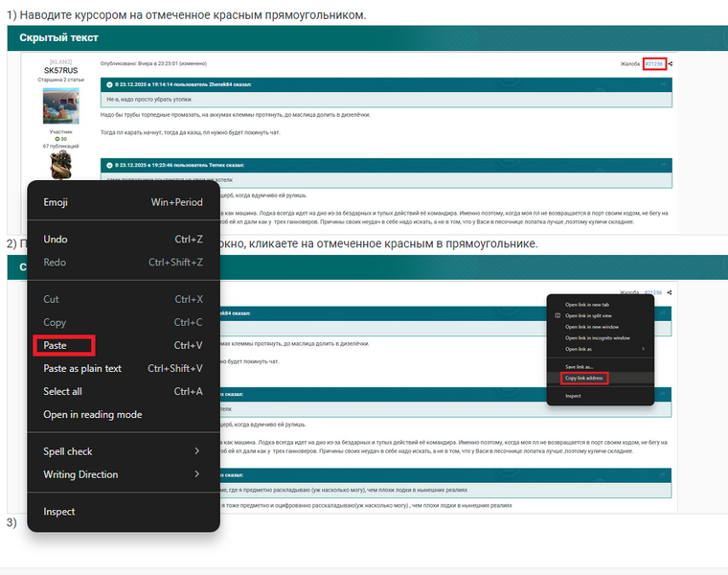Choose Paste as plain text
Screen dimensions: 728x575
[x=82, y=368]
